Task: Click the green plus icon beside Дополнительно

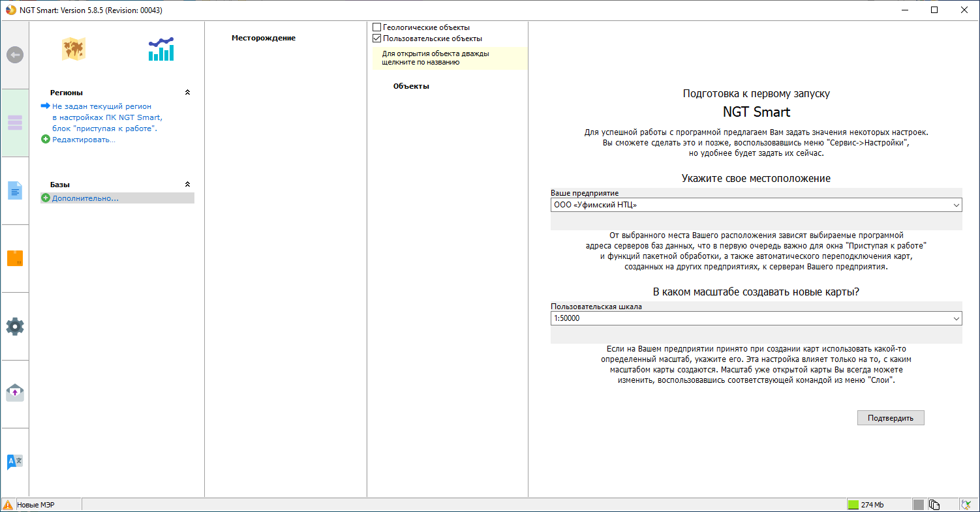Action: [x=46, y=198]
